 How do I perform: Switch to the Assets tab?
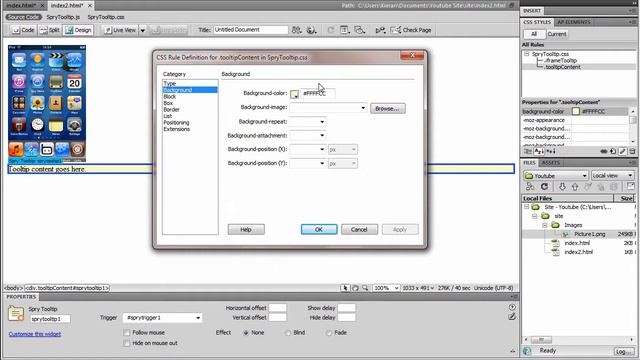tap(551, 163)
